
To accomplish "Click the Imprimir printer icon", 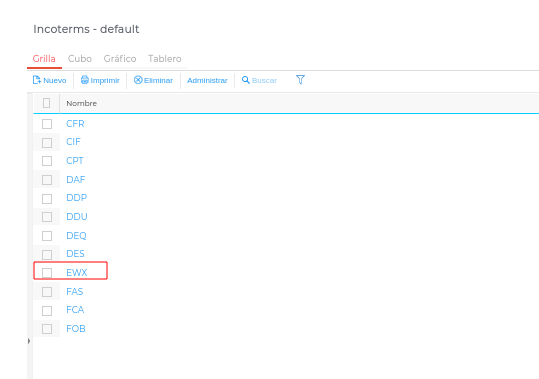I will tap(85, 80).
